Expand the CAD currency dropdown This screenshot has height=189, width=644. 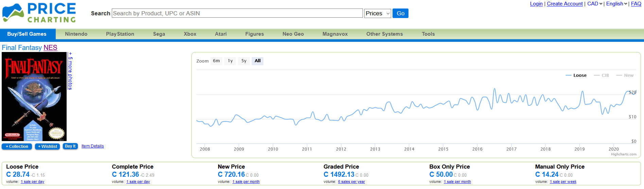(595, 4)
